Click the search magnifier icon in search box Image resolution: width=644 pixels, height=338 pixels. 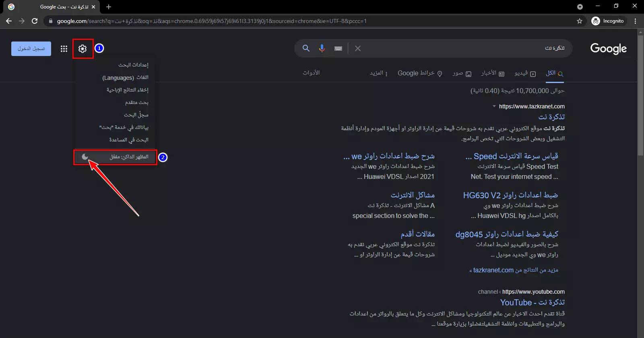(306, 48)
